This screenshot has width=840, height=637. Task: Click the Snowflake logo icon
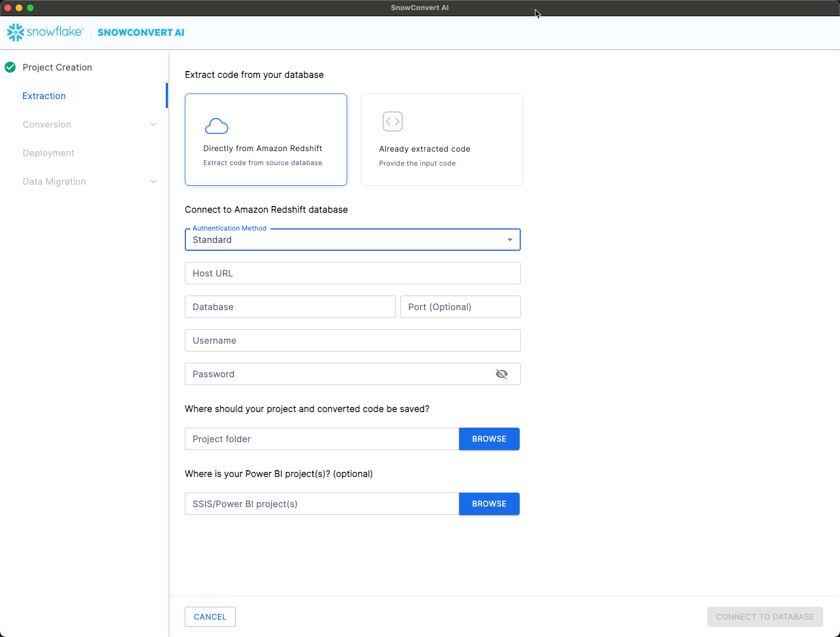click(16, 32)
